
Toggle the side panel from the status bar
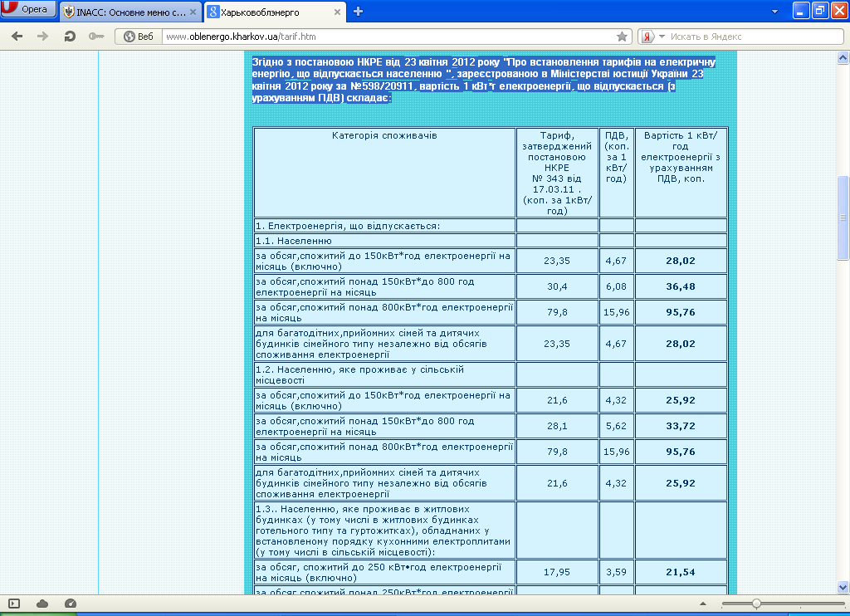click(x=14, y=604)
